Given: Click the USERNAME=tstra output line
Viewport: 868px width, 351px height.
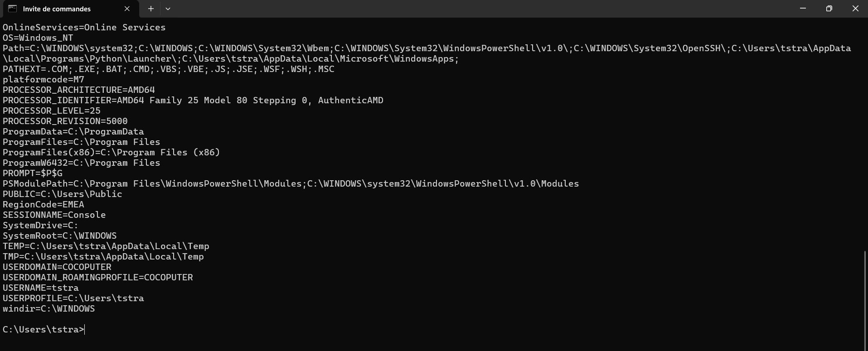Looking at the screenshot, I should (x=41, y=288).
